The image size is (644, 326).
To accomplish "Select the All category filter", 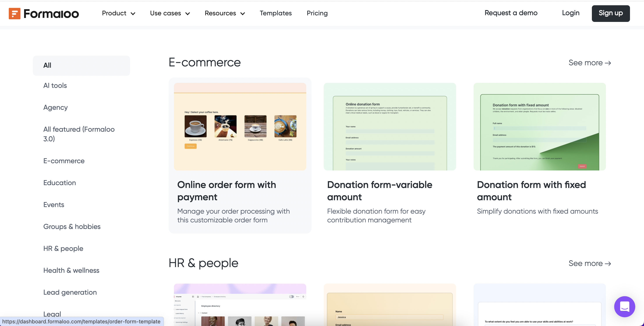I will click(x=81, y=66).
